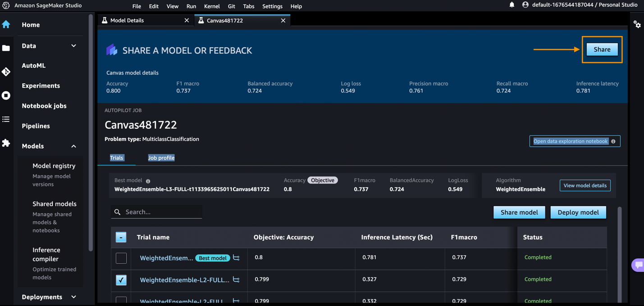Image resolution: width=644 pixels, height=306 pixels.
Task: Sort by Inference Latency (Sec) column header
Action: pyautogui.click(x=397, y=237)
